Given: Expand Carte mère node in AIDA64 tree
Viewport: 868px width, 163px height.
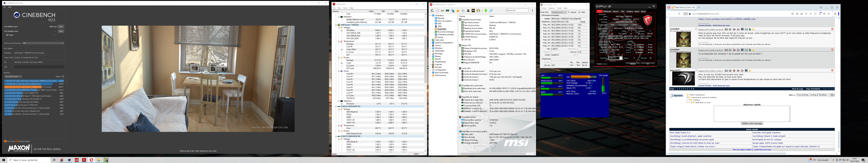Looking at the screenshot, I should (430, 40).
